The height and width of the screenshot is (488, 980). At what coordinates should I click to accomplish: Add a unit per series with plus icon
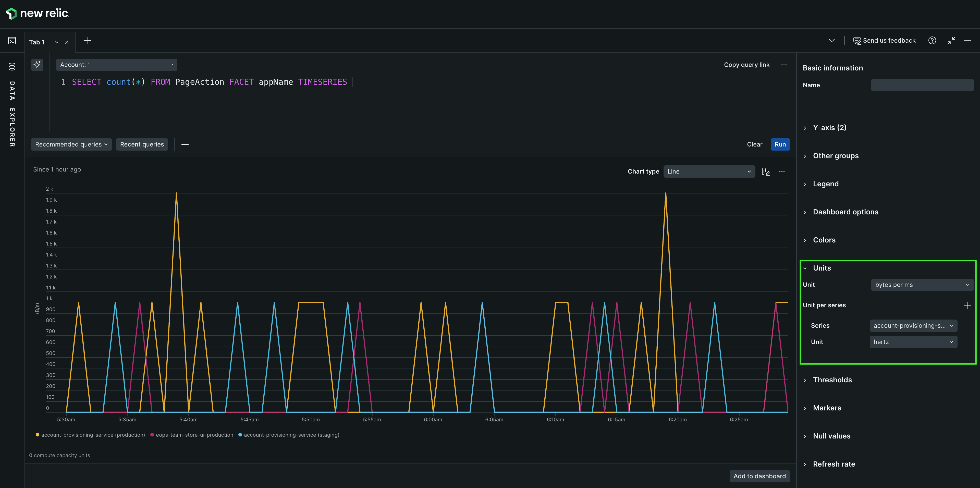click(x=967, y=305)
